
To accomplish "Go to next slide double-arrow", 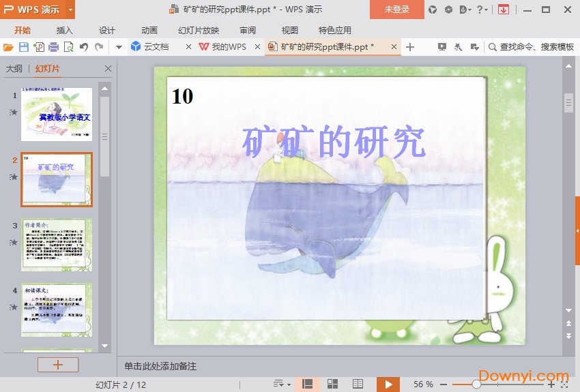I will 569,336.
